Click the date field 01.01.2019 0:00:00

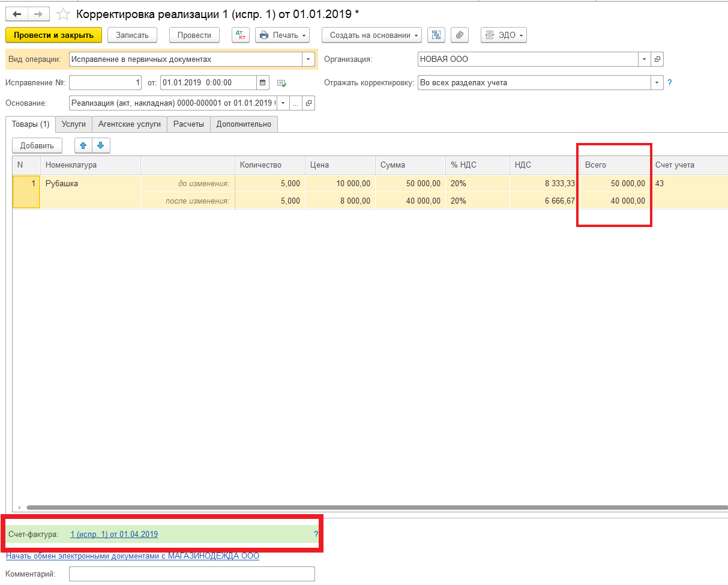(x=209, y=83)
